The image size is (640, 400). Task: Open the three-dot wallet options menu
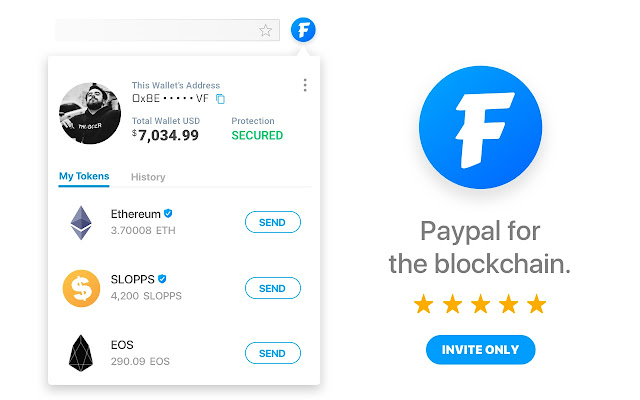pos(305,85)
